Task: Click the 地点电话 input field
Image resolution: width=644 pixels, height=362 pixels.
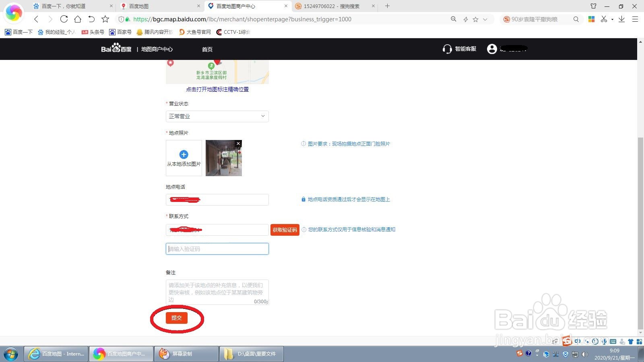Action: pos(217,200)
